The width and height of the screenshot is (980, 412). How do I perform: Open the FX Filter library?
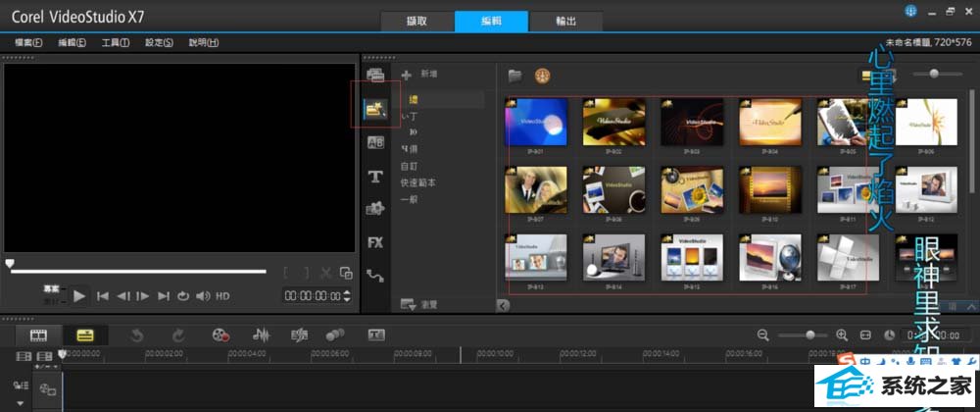375,242
